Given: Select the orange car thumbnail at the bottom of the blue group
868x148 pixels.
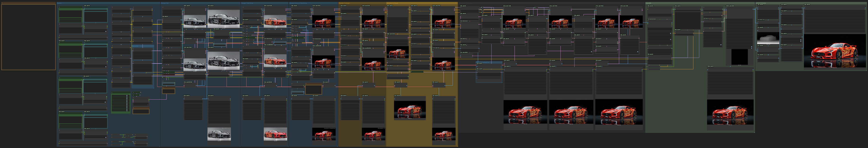Looking at the screenshot, I should pyautogui.click(x=275, y=134).
